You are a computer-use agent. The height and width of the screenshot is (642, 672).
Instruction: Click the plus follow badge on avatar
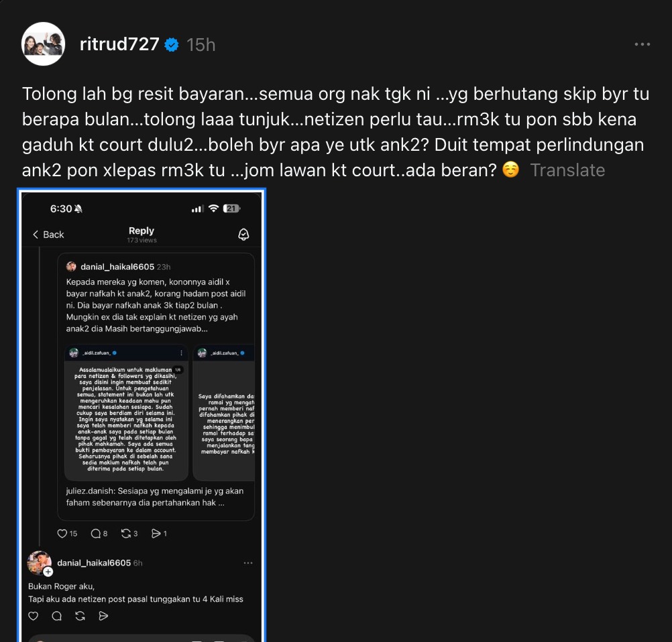[x=48, y=572]
